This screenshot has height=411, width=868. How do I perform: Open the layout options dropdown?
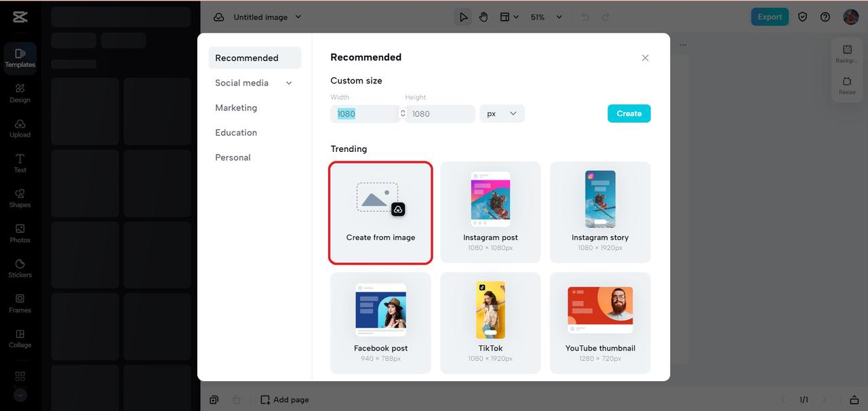point(509,17)
